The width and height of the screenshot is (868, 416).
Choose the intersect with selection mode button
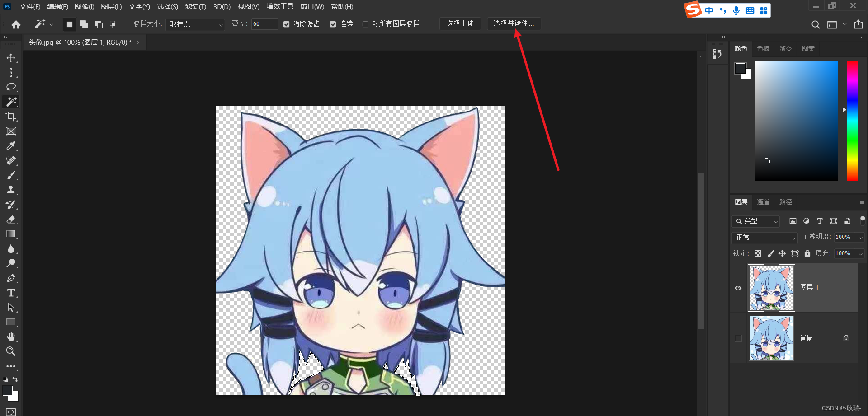tap(113, 24)
